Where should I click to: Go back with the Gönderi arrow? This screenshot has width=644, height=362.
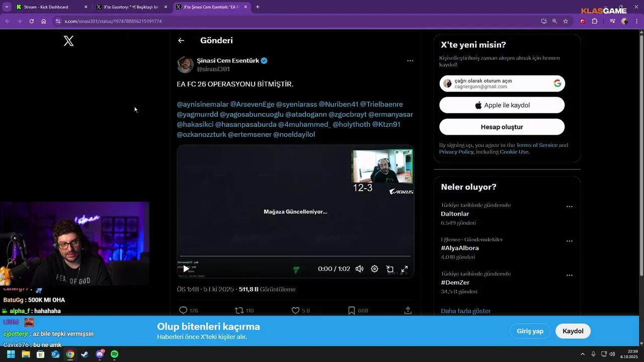(181, 41)
